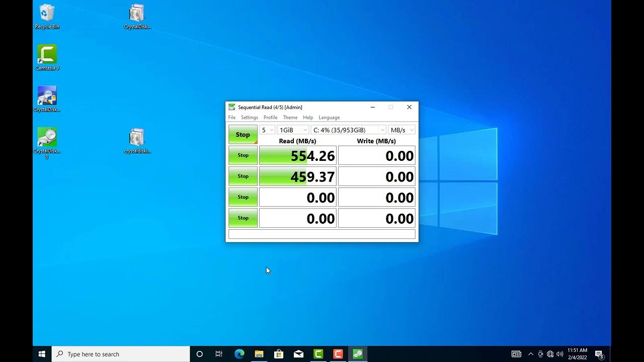Click the 459.37 read result bar
The image size is (644, 362).
click(x=298, y=176)
